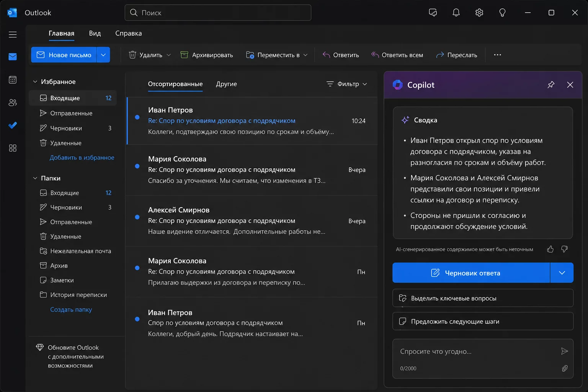Toggle unread dot on Алексей Смирнов message
The image size is (588, 392).
click(137, 217)
